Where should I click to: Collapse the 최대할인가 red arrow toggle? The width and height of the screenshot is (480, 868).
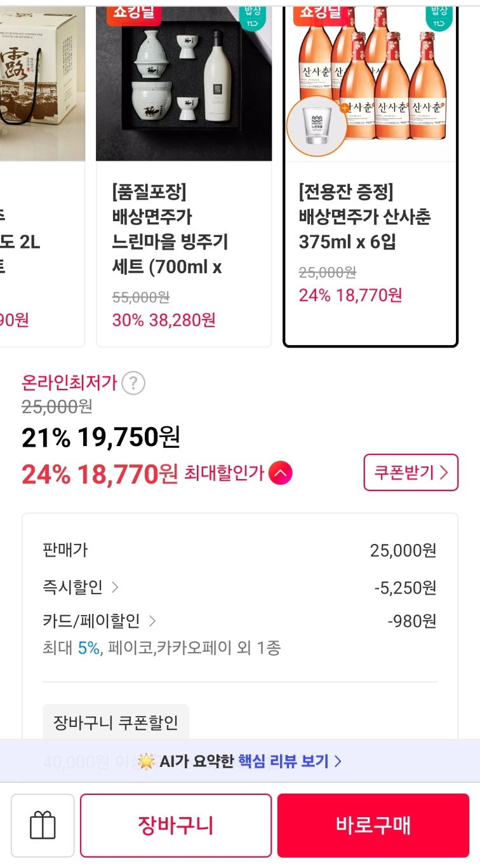tap(281, 473)
